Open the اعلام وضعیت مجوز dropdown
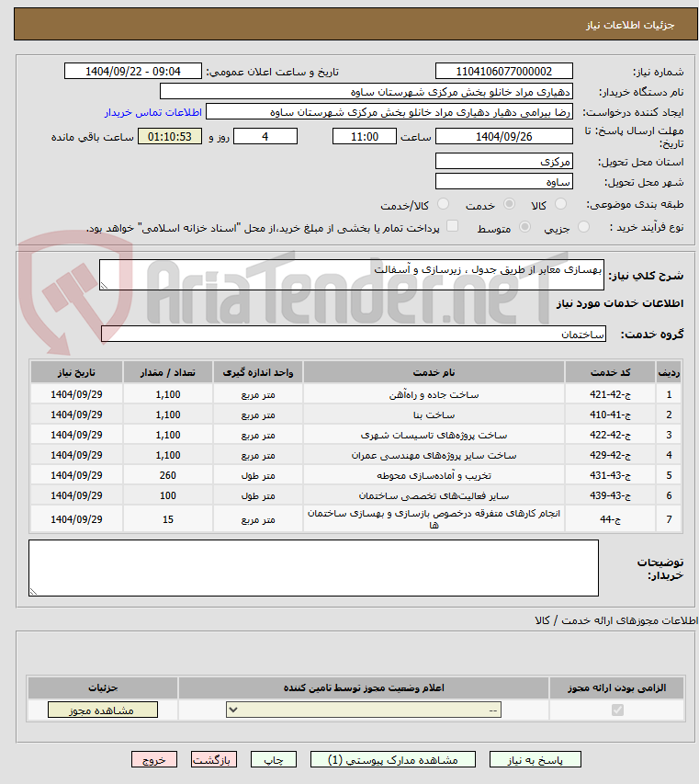The height and width of the screenshot is (784, 699). coord(364,710)
